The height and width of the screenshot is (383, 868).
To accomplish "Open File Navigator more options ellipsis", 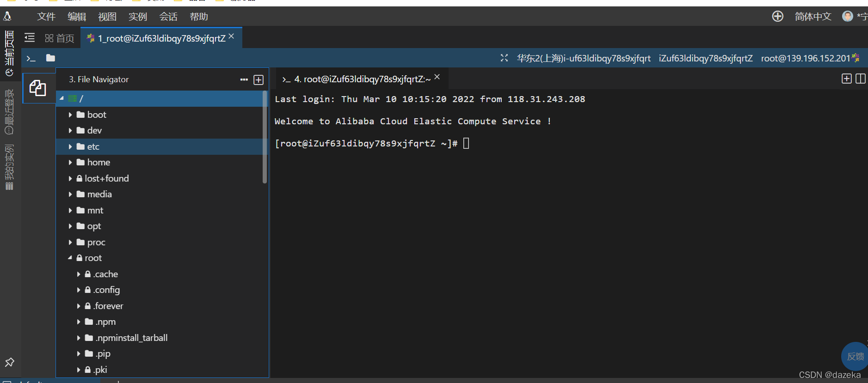I will point(244,79).
